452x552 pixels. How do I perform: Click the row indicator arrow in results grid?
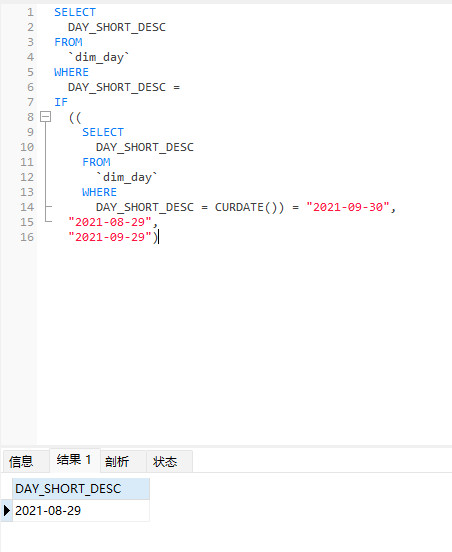6,510
